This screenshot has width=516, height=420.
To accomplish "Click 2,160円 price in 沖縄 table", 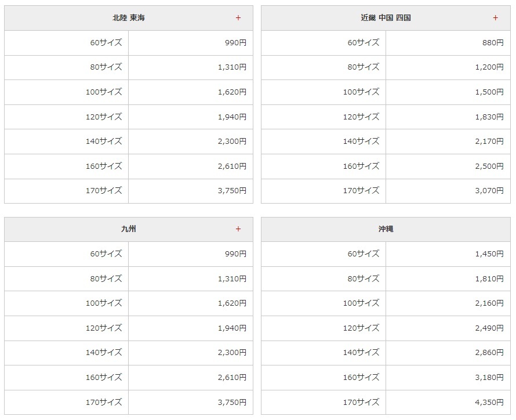I will (x=489, y=303).
